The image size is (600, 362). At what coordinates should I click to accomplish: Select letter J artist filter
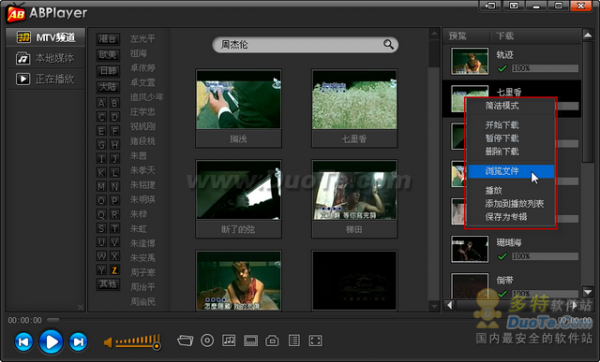click(x=114, y=158)
